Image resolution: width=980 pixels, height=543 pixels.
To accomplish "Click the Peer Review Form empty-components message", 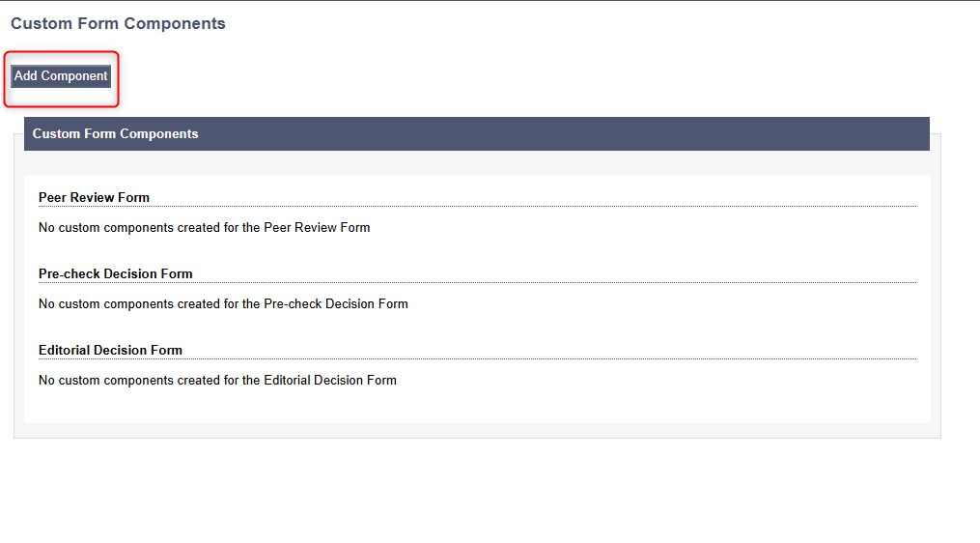I will tap(204, 228).
